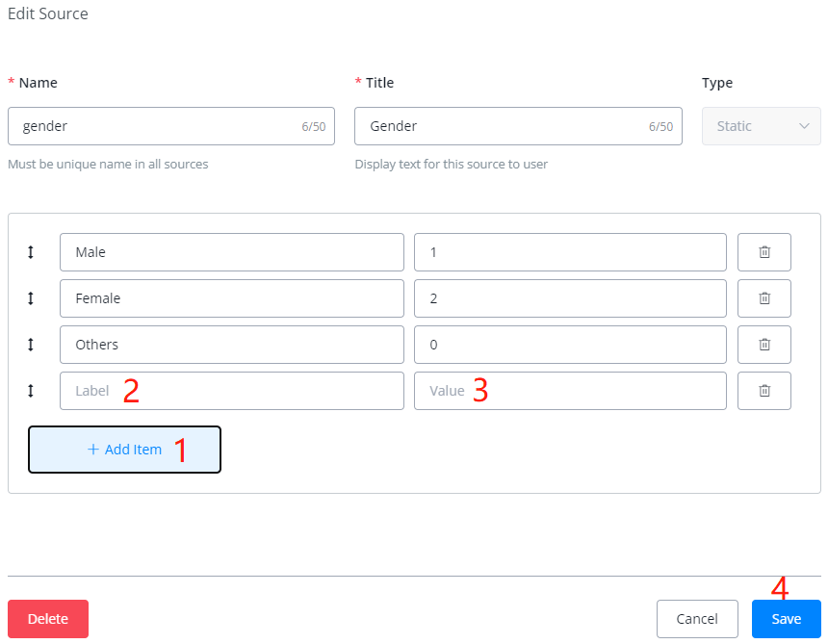Grab the reorder handle beside Male
The image size is (828, 644).
pos(30,252)
